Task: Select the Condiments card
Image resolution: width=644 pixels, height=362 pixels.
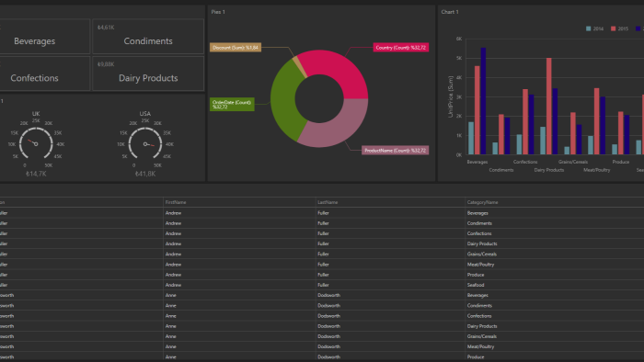Action: (x=148, y=37)
